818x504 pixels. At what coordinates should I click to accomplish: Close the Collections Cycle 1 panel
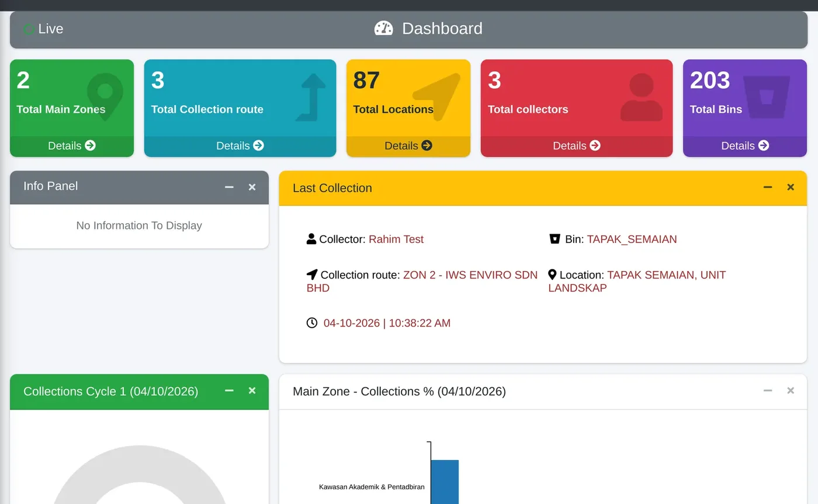[x=252, y=390]
